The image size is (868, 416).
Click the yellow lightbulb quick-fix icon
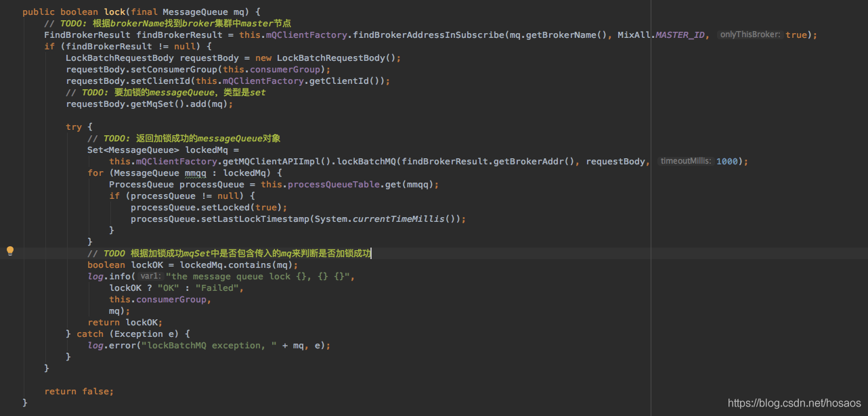pos(10,252)
